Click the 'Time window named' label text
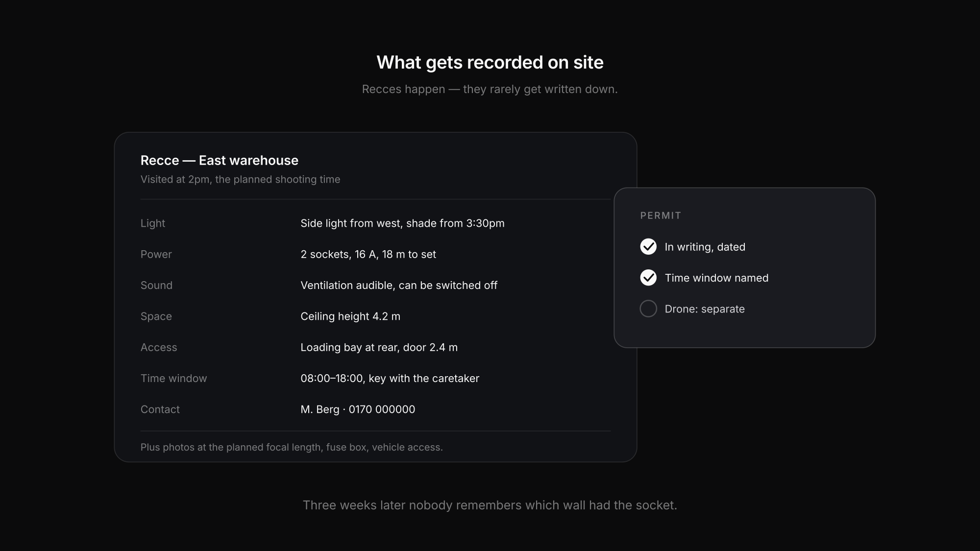Screen dimensions: 980x551 click(716, 278)
